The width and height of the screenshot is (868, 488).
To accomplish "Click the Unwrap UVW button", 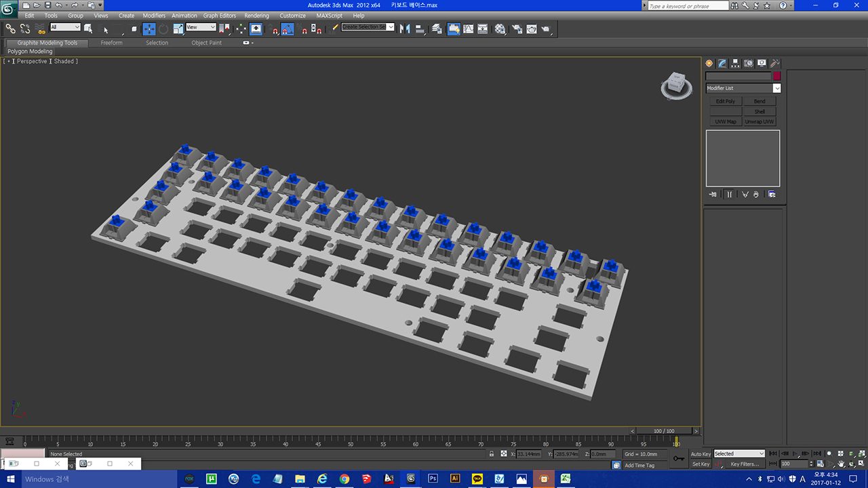I will [x=759, y=122].
